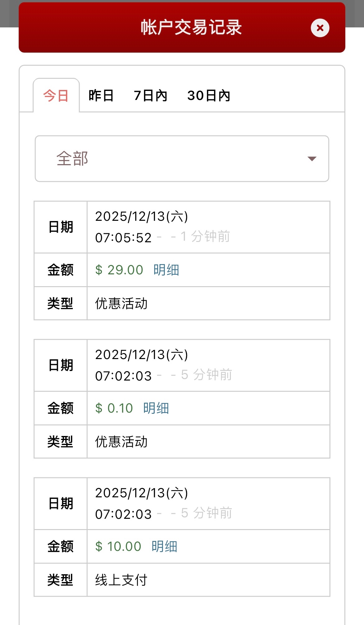Click the 线上支付 transaction type
Screen dimensions: 364x625
[121, 580]
